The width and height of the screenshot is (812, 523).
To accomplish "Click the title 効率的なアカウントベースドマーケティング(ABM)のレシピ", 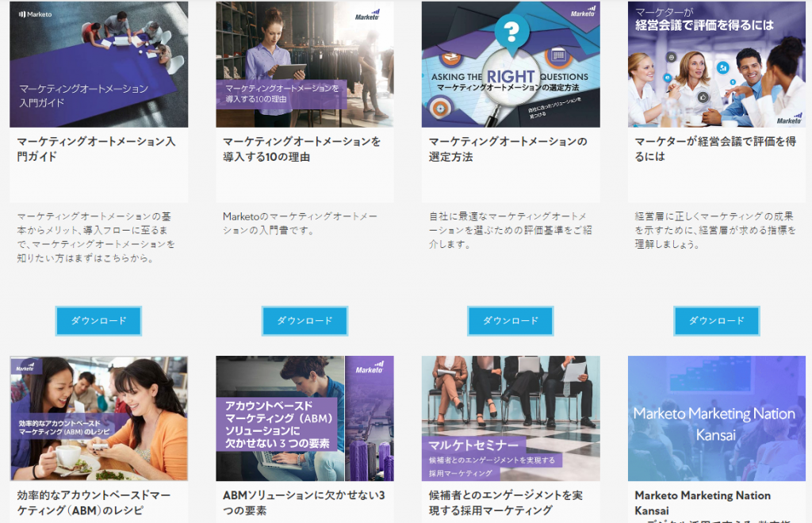I will coord(94,503).
